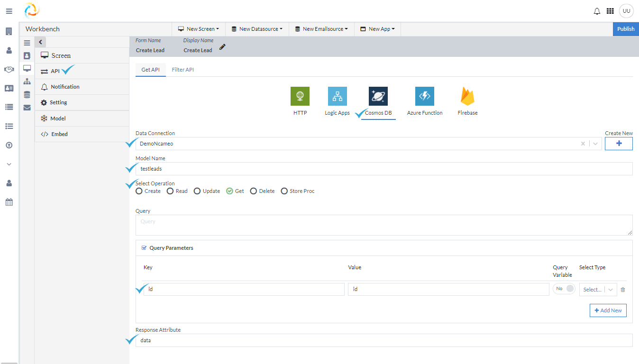
Task: Select the contacts book workbench icon
Action: coord(27,55)
